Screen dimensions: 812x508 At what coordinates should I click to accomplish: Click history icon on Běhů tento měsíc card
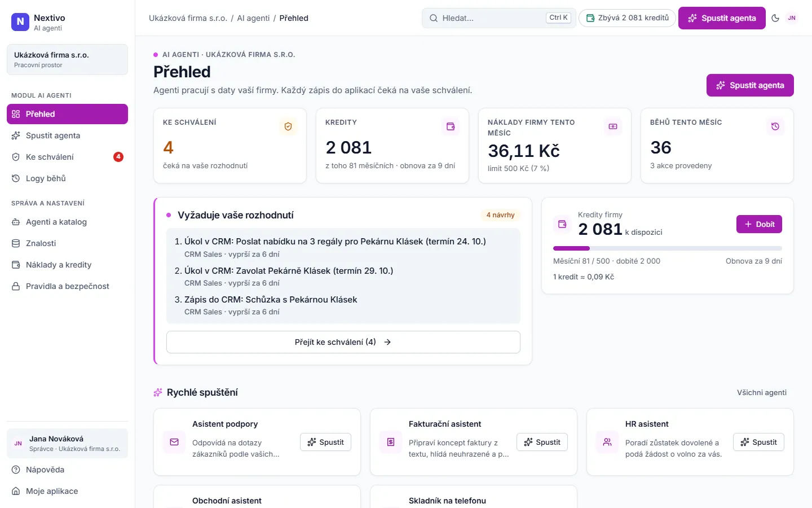click(775, 126)
